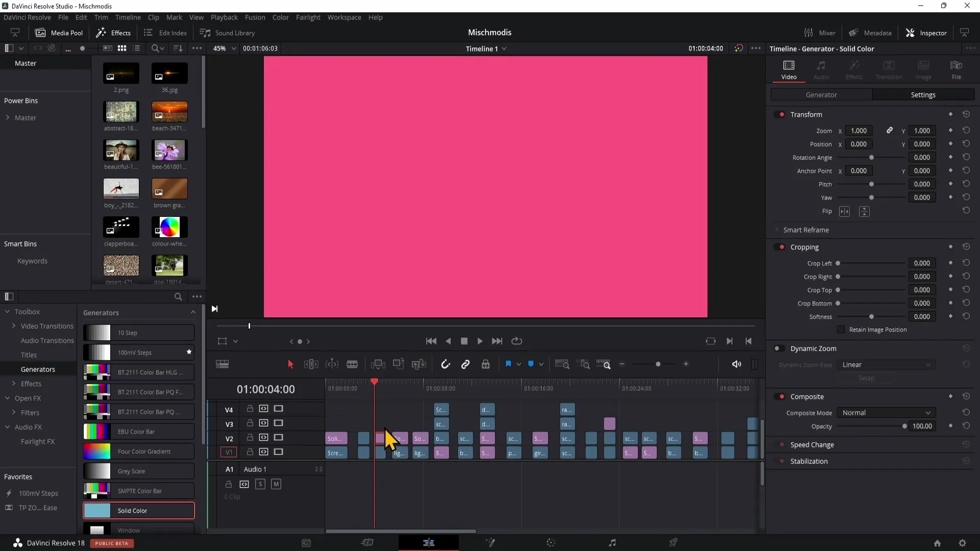Image resolution: width=980 pixels, height=551 pixels.
Task: Toggle the Effects panel button
Action: click(x=113, y=33)
